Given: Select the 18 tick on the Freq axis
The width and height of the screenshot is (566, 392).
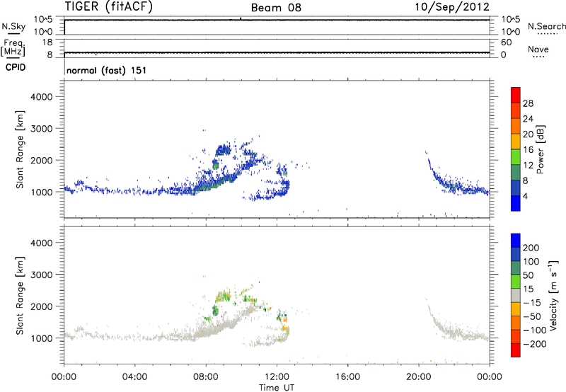Looking at the screenshot, I should coord(47,42).
